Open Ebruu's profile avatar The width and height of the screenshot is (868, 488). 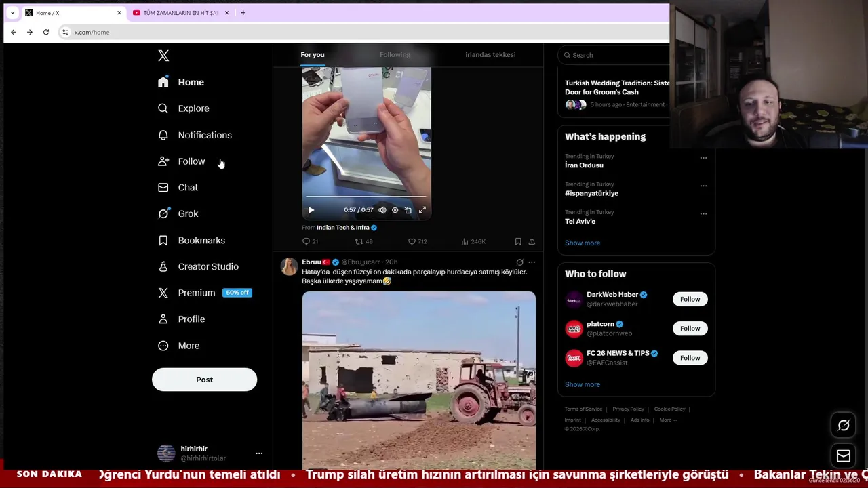click(x=290, y=266)
